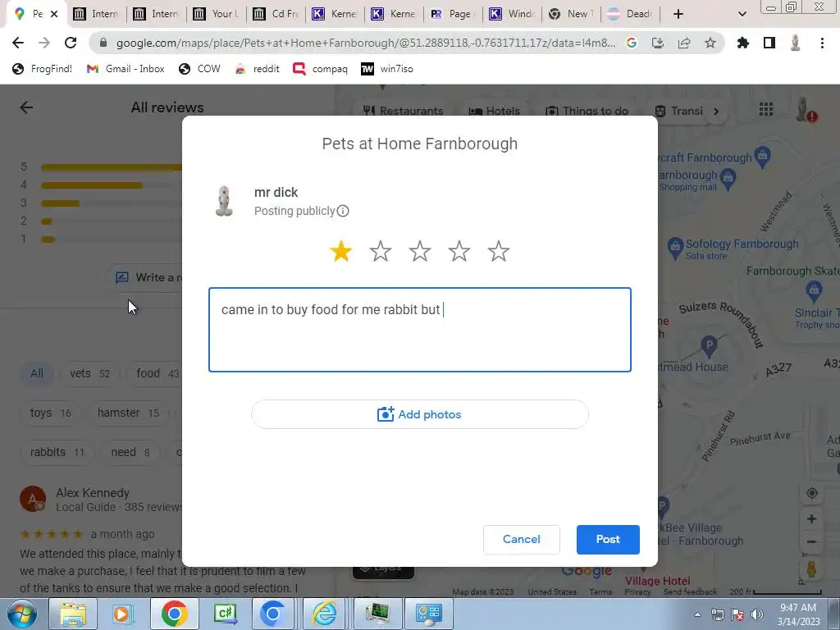
Task: Click the Google icon in address bar
Action: click(x=632, y=43)
